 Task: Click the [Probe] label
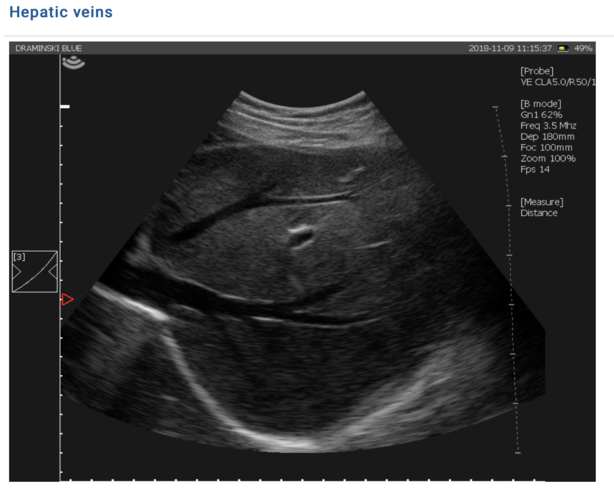pyautogui.click(x=536, y=71)
